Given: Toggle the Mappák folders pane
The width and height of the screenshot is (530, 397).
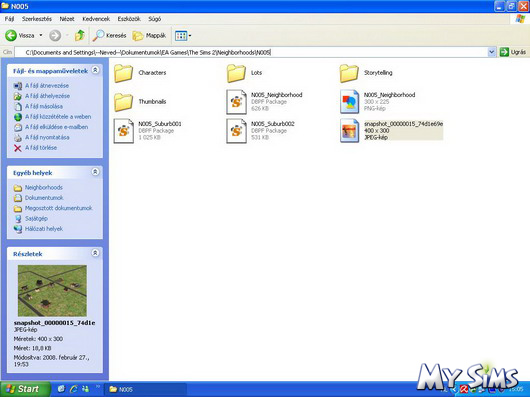Looking at the screenshot, I should click(149, 35).
